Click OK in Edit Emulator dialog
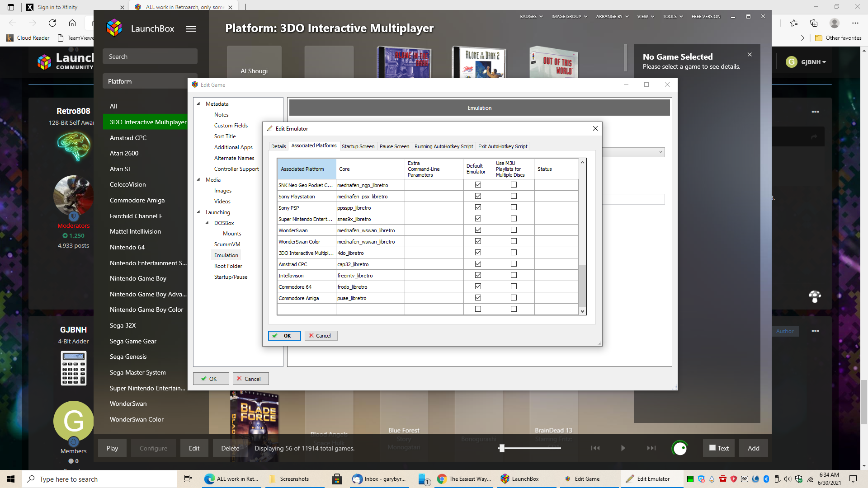Viewport: 868px width, 488px height. tap(284, 336)
